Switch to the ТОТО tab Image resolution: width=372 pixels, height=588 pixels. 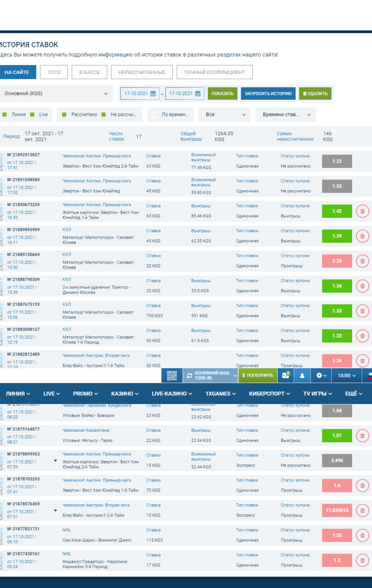coord(54,72)
